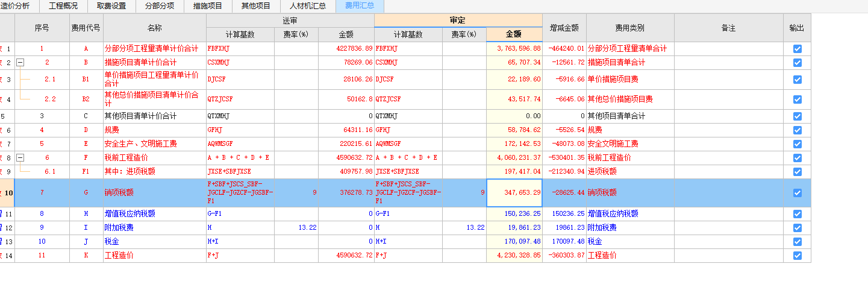The width and height of the screenshot is (868, 290).
Task: Select row header number 14
Action: [x=7, y=256]
